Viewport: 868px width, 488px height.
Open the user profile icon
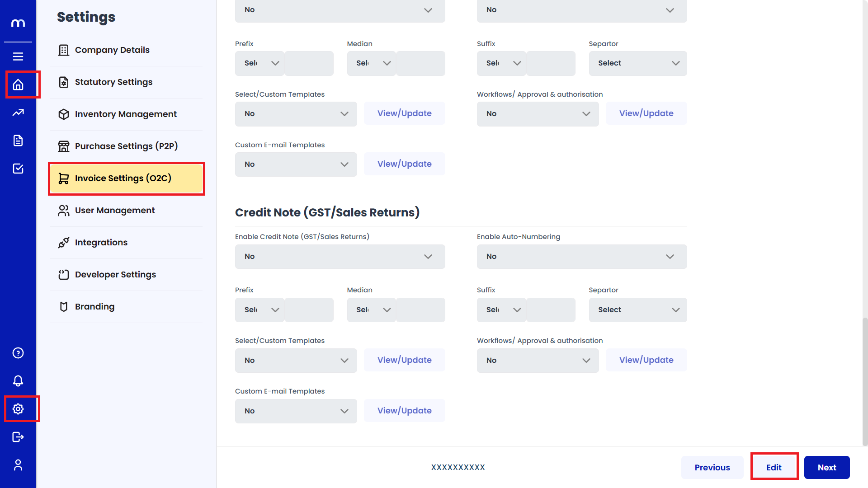(x=18, y=465)
